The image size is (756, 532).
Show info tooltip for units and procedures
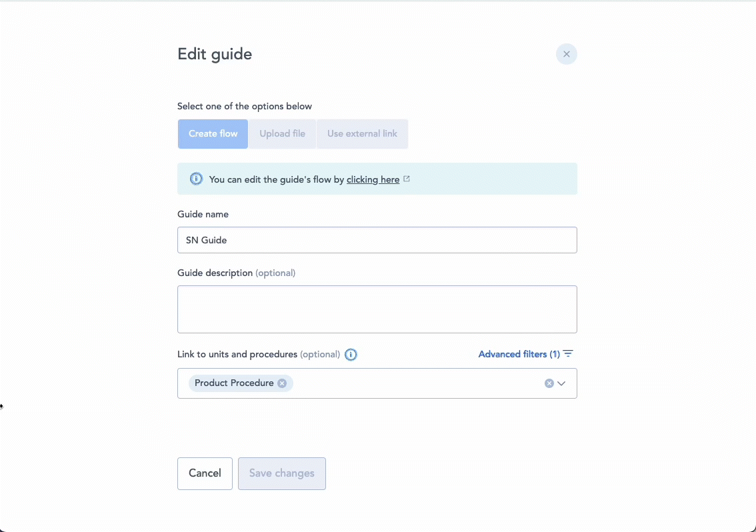point(351,355)
